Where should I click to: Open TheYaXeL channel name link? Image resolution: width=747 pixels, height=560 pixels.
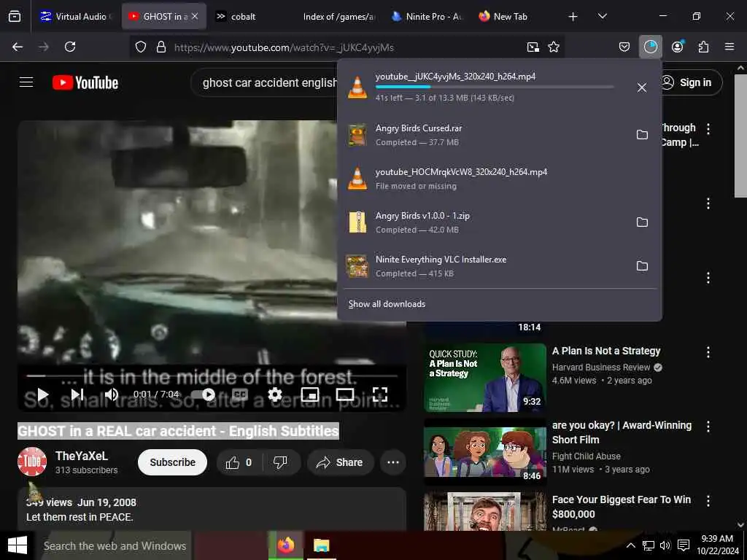(82, 456)
